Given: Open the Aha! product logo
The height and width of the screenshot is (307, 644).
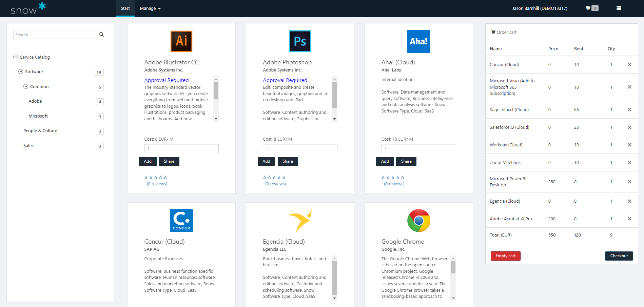Looking at the screenshot, I should click(419, 41).
